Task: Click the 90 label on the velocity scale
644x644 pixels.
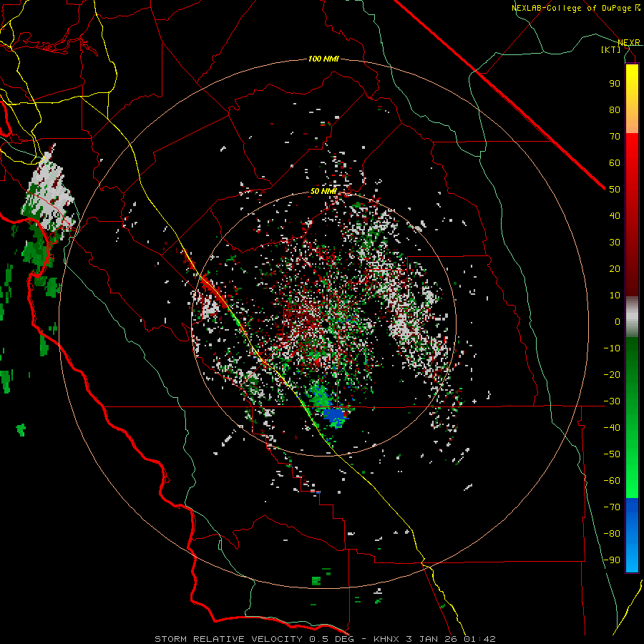Action: [x=615, y=84]
